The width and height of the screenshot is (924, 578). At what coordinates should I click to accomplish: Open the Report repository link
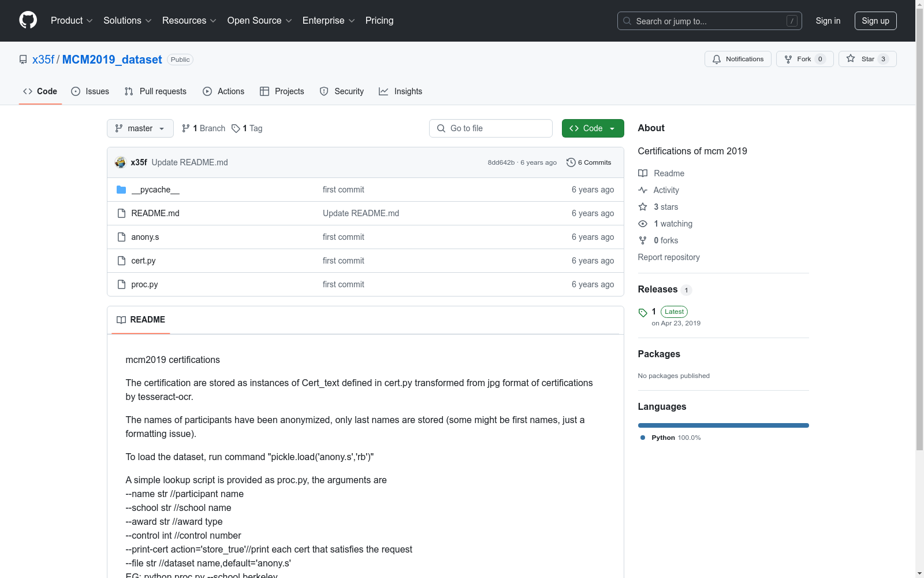tap(669, 257)
